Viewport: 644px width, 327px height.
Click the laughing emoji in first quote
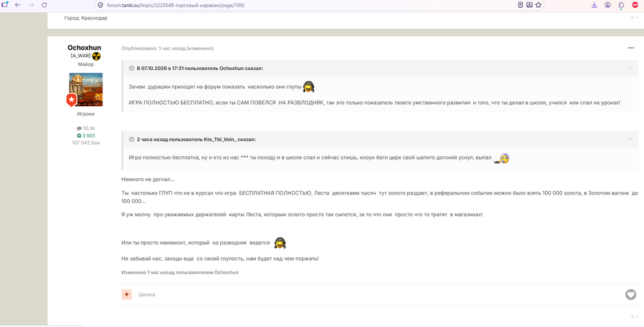[309, 86]
